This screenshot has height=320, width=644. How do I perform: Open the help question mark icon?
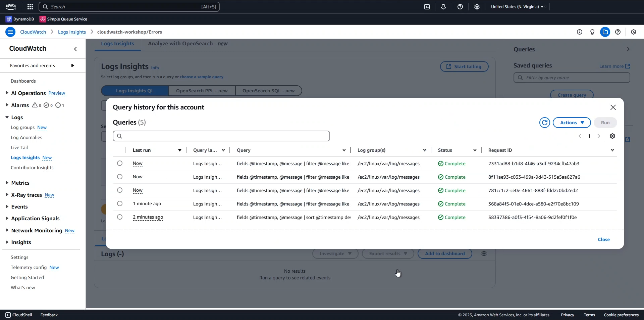pos(618,32)
